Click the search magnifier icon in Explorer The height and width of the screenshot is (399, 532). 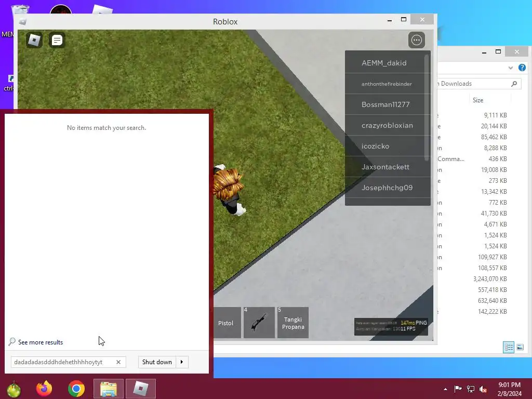[x=514, y=84]
